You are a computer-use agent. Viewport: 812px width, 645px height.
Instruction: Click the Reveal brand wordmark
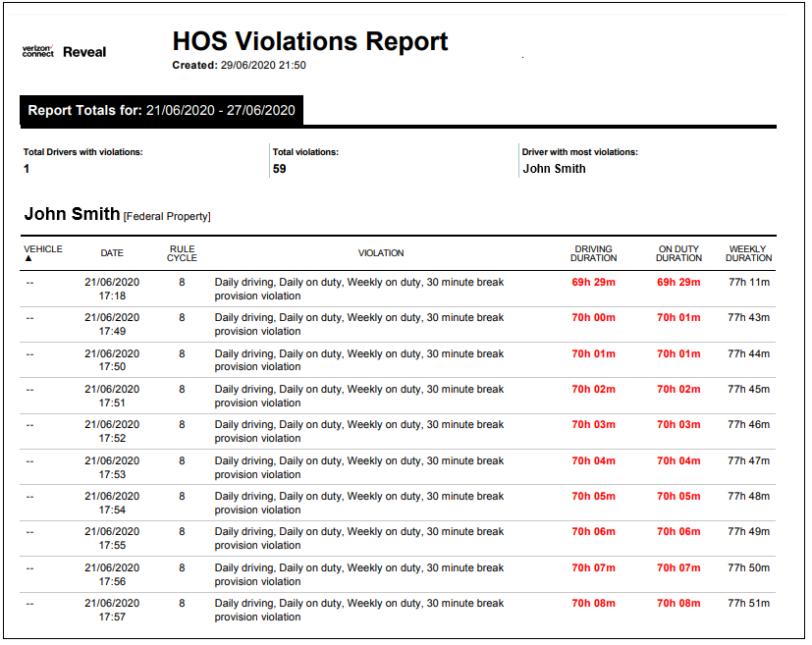point(83,51)
